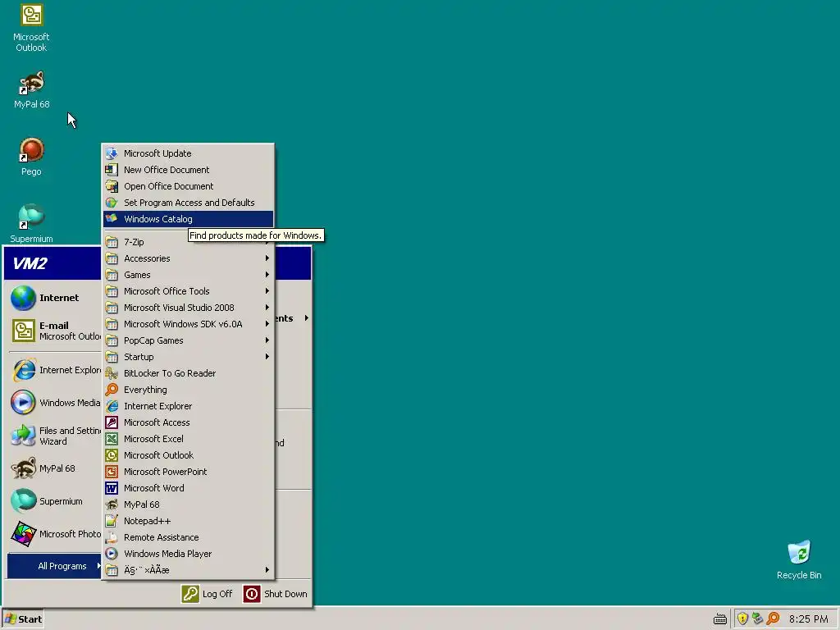840x630 pixels.
Task: Select the Remote Assistance text label
Action: click(162, 537)
